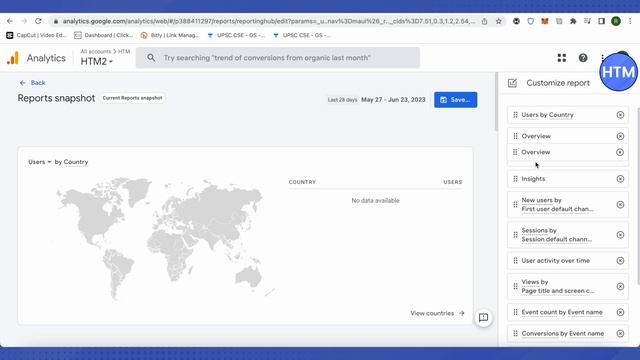Select the Users by Country card
This screenshot has width=640, height=360.
[568, 115]
